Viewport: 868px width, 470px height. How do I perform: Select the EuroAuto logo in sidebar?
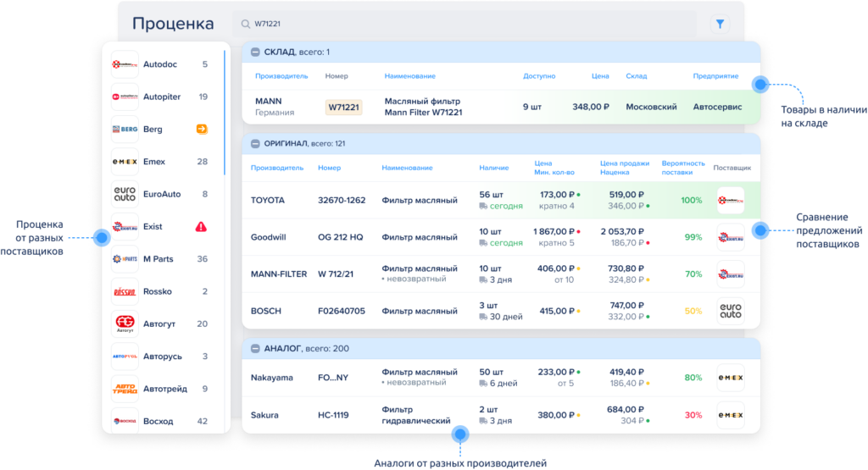(x=125, y=194)
